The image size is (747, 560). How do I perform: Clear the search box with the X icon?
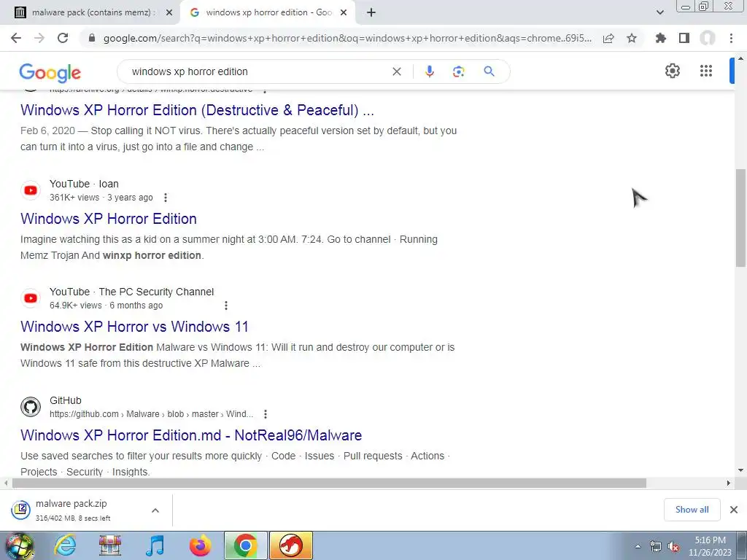click(396, 71)
